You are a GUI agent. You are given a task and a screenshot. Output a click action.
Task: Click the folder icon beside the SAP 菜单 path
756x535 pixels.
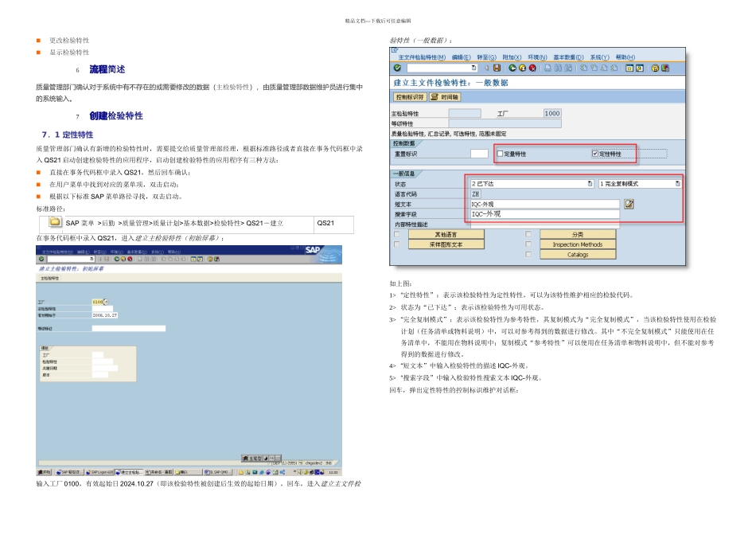click(x=56, y=222)
